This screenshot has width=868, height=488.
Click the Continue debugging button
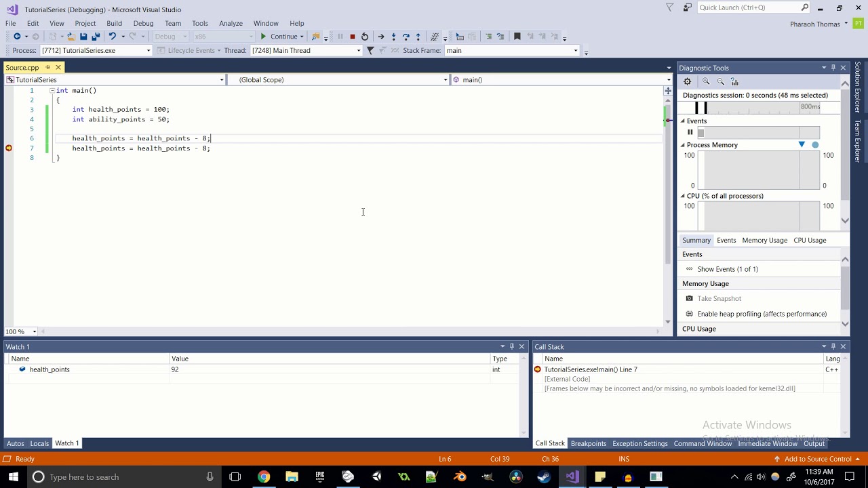pos(279,37)
